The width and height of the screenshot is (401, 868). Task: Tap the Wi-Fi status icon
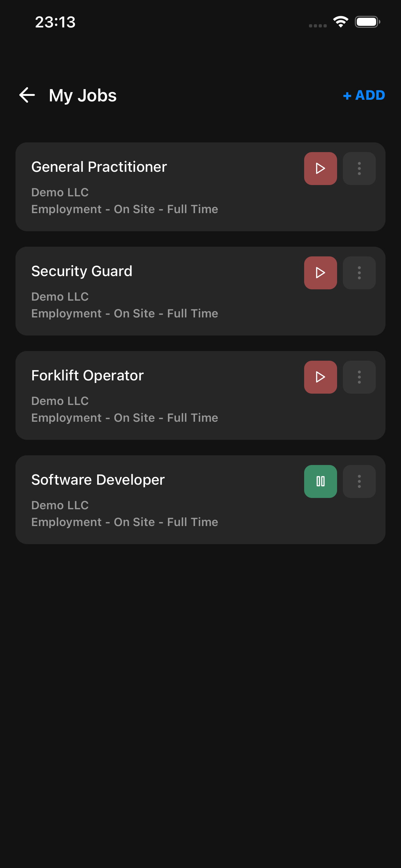click(340, 22)
